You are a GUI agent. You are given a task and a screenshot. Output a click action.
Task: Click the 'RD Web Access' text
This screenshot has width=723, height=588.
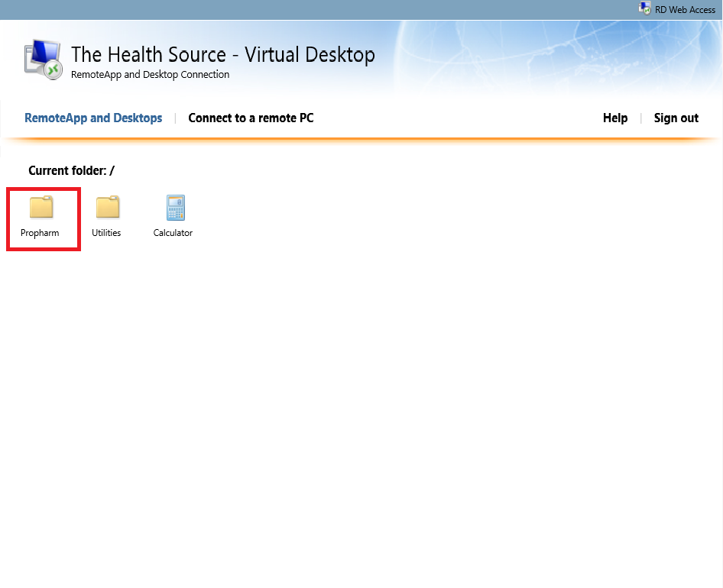pos(686,10)
